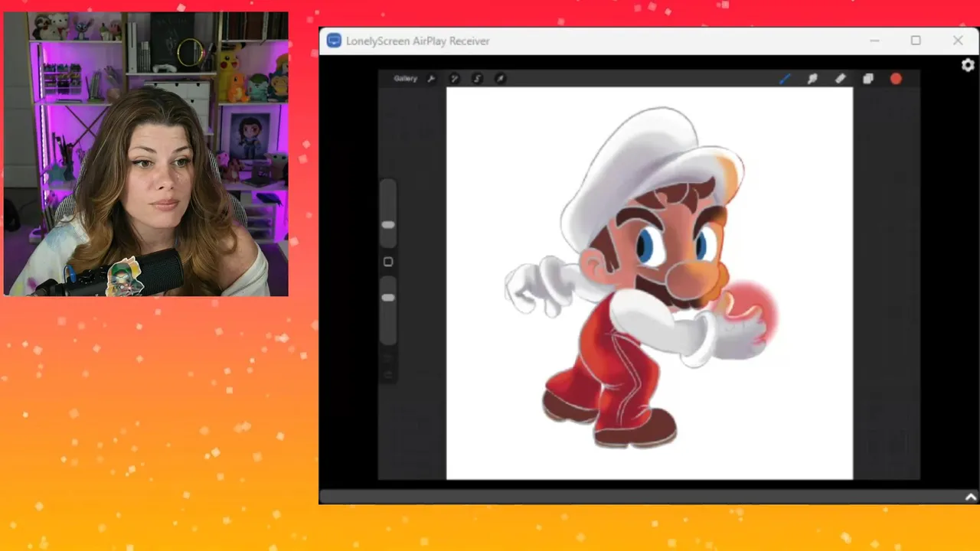Tap the Redo arrow in sidebar
Image resolution: width=980 pixels, height=551 pixels.
[x=388, y=375]
